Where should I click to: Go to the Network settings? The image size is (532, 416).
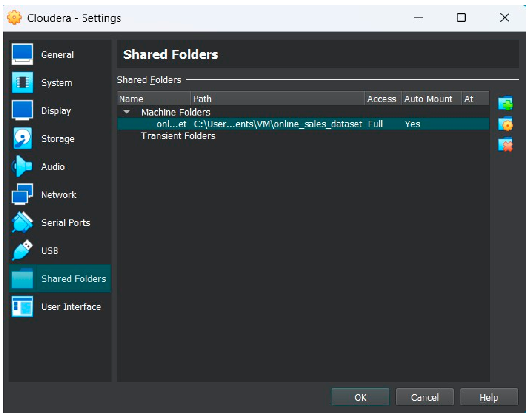[x=59, y=195]
